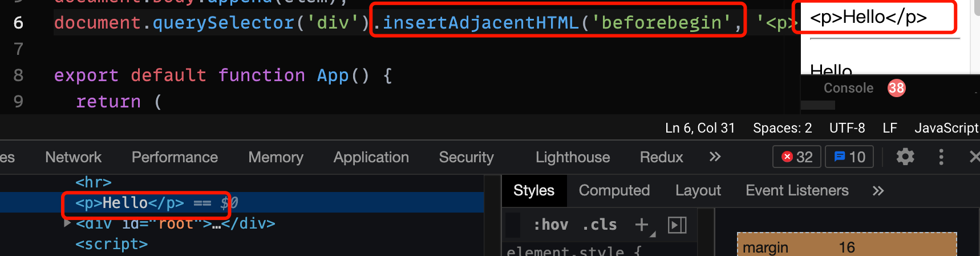Select the Computed tab
This screenshot has width=980, height=256.
point(614,190)
